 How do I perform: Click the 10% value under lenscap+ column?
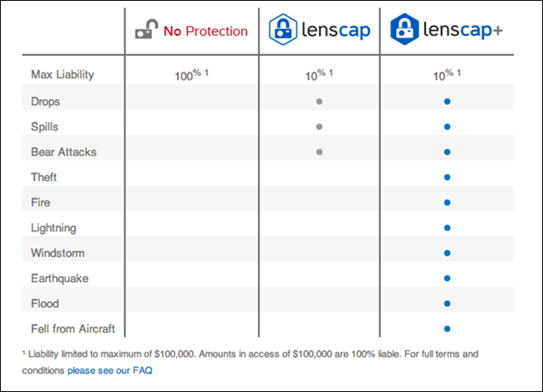[x=447, y=75]
